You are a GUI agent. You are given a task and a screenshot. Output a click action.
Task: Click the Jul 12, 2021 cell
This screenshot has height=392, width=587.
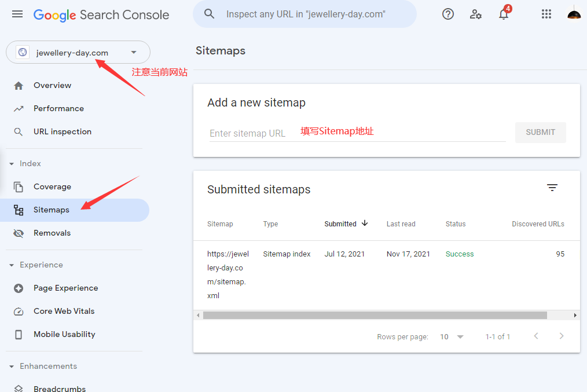click(344, 254)
